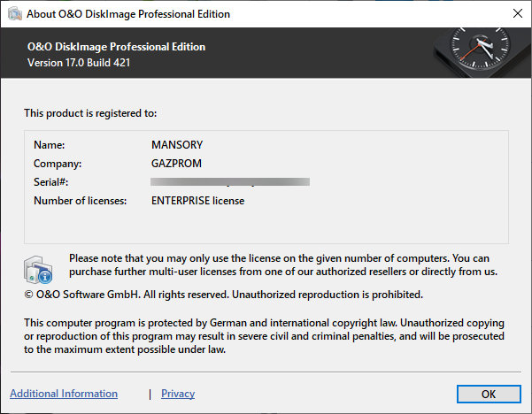Click the Name label

point(50,144)
